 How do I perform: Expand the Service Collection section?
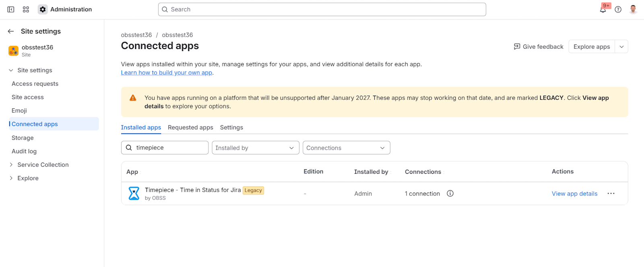[11, 165]
